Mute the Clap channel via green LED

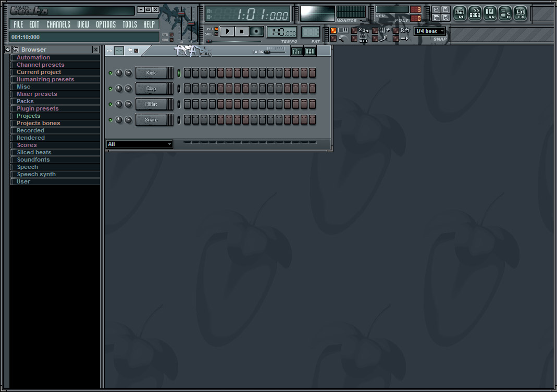coord(110,89)
